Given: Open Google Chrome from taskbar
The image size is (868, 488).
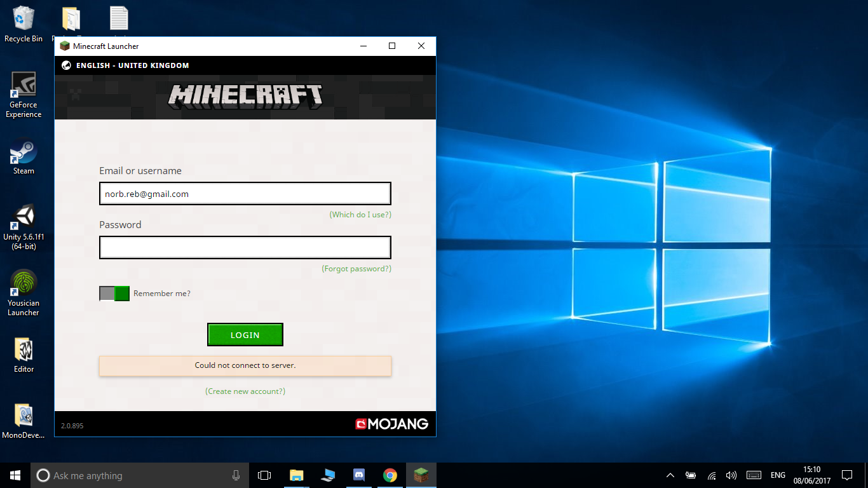Looking at the screenshot, I should (x=390, y=475).
